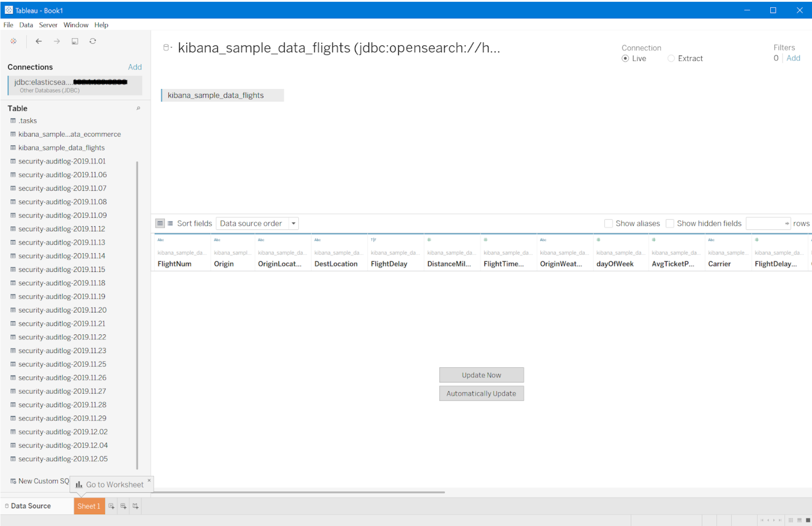Click the Abc type icon above OriginWeat column
The width and height of the screenshot is (812, 526).
(x=543, y=240)
